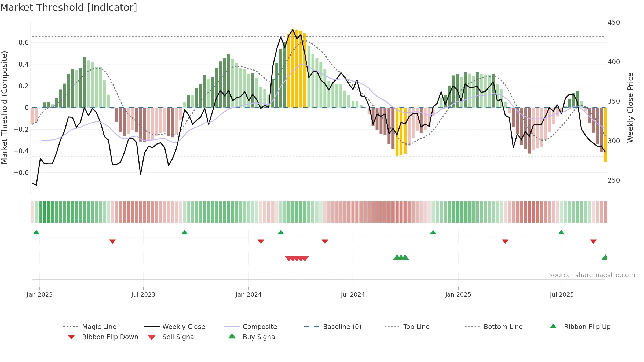Click the ribbon flip down marker before Jul 2023
Image resolution: width=644 pixels, height=362 pixels.
coord(112,242)
